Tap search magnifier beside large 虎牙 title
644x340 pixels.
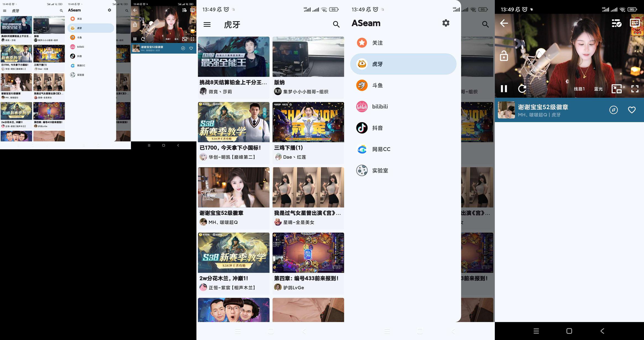click(336, 24)
